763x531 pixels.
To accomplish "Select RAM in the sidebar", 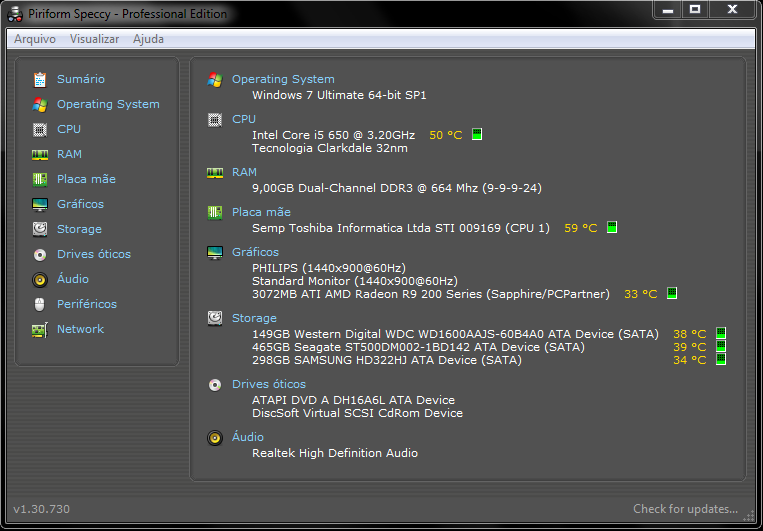I will 69,154.
